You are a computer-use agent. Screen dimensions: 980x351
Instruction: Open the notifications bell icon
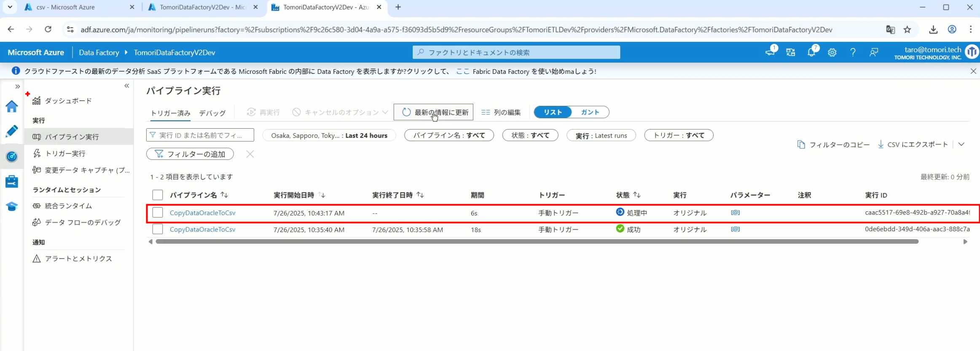click(x=811, y=52)
